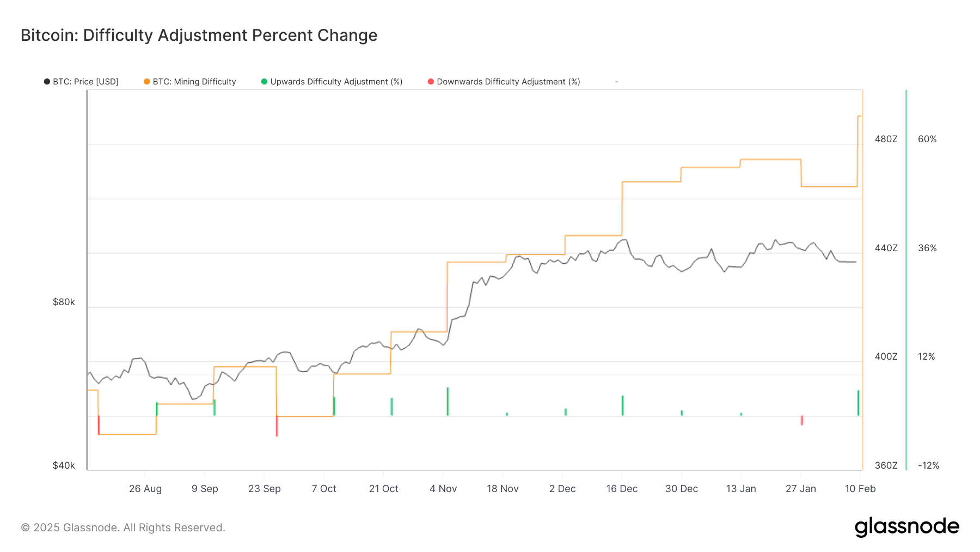
Task: Hide the Downwards Difficulty Adjustment (%) series label
Action: [x=509, y=82]
